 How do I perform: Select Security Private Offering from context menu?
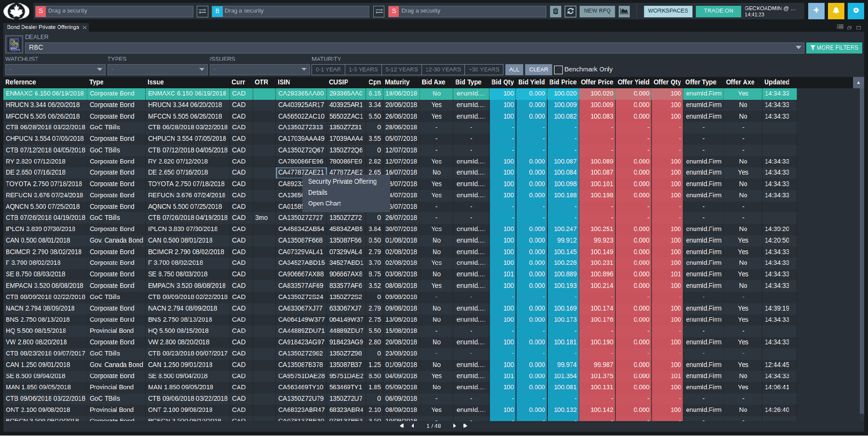[x=342, y=182]
